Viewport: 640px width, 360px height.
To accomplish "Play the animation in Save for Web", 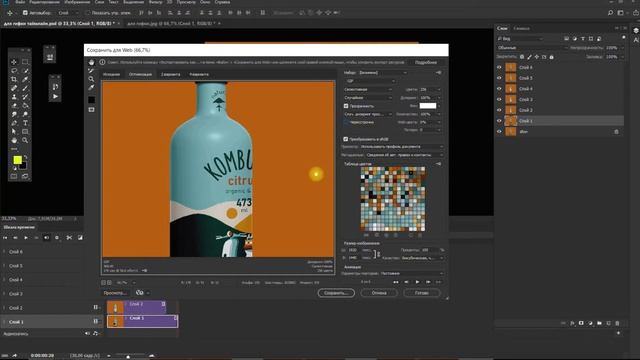I will [417, 282].
